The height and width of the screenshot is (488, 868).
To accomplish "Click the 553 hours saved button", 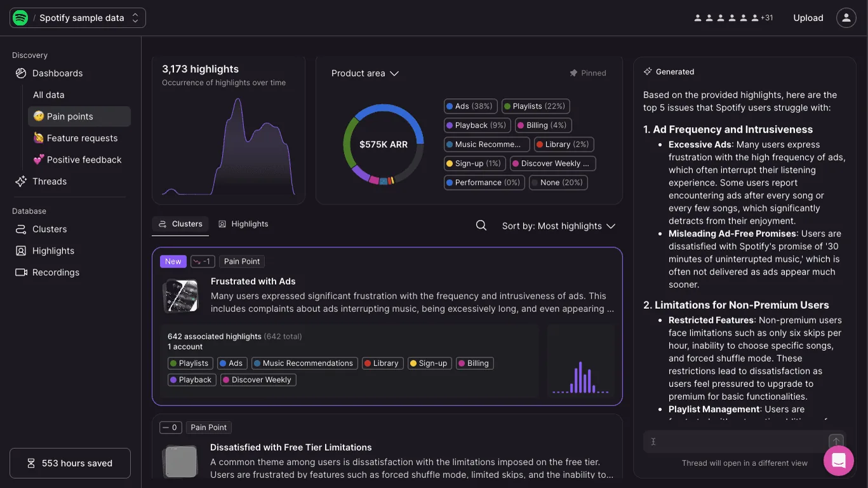I will click(x=70, y=463).
